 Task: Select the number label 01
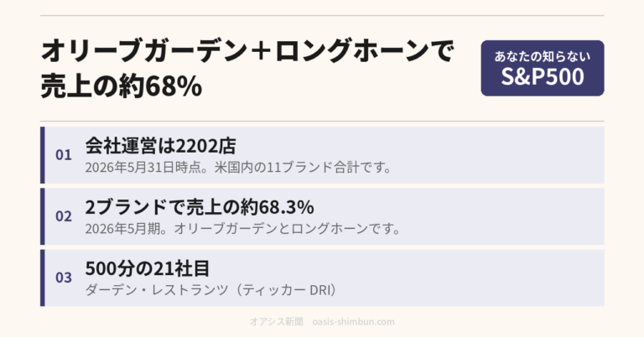click(64, 155)
